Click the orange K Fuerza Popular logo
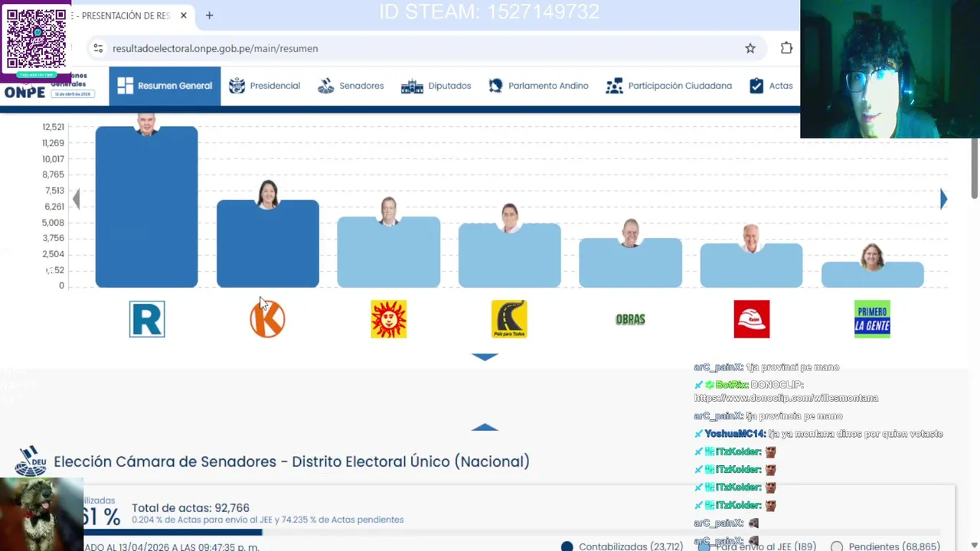The width and height of the screenshot is (980, 551). tap(267, 319)
